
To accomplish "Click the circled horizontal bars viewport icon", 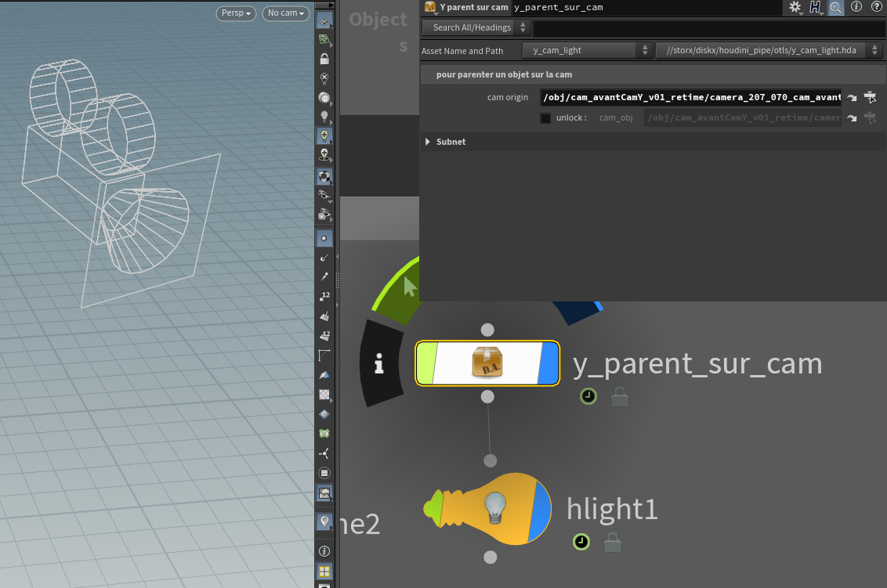I will pyautogui.click(x=324, y=473).
